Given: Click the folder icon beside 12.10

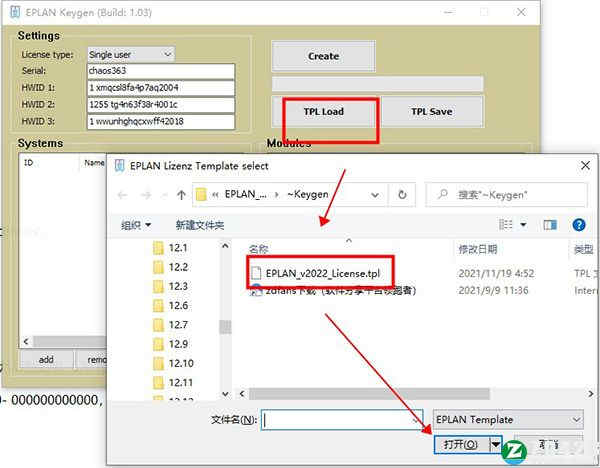Looking at the screenshot, I should click(158, 363).
